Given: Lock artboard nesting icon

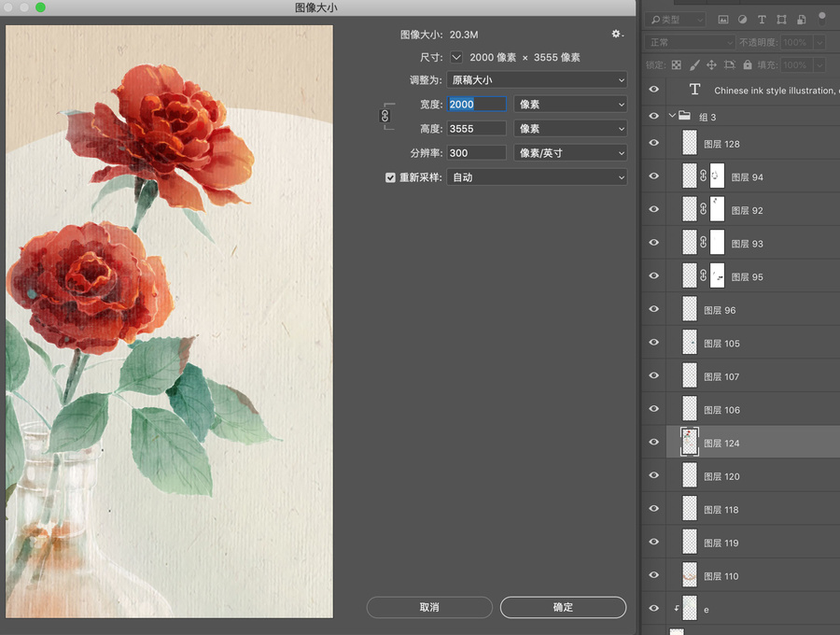Looking at the screenshot, I should (730, 64).
